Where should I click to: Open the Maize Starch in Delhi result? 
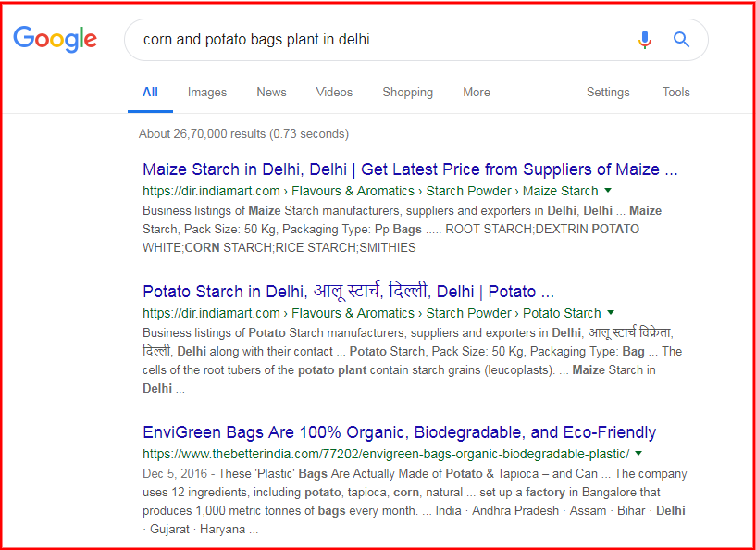(410, 169)
